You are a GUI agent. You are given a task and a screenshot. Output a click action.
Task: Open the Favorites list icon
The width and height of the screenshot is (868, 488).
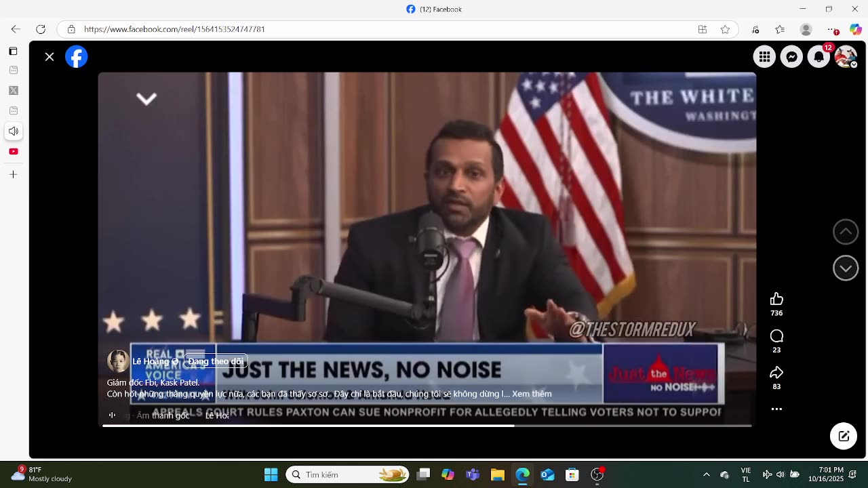780,29
